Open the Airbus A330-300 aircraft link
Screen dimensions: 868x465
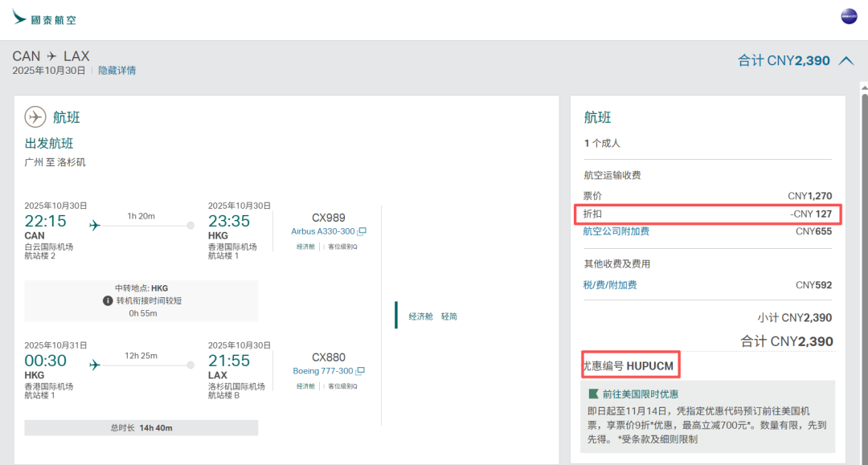(x=323, y=231)
